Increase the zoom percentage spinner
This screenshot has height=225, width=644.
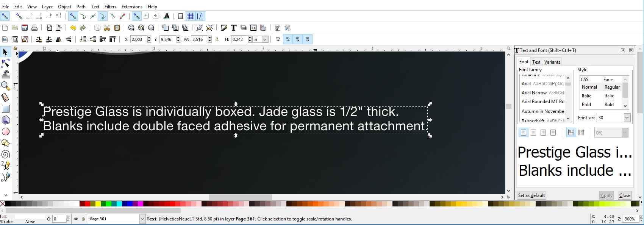pos(641,217)
